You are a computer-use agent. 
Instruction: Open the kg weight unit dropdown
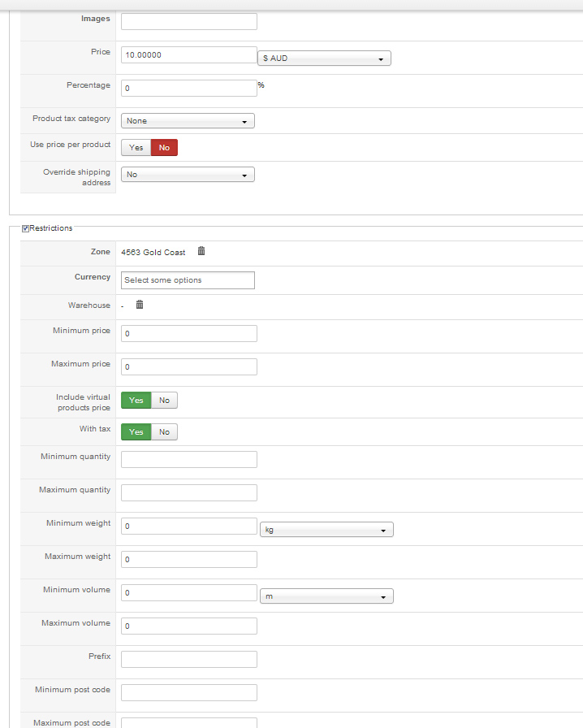(x=326, y=530)
